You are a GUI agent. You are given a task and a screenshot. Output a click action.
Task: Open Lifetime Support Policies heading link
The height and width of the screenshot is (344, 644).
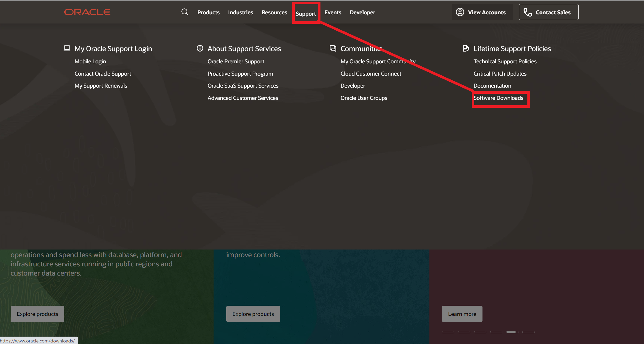pos(512,49)
